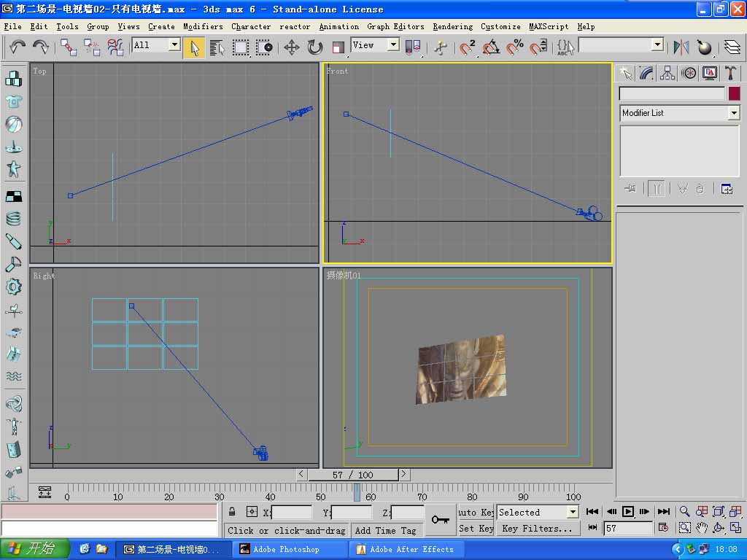Toggle the Selection Lock padlock
Screen dimensions: 747x560
232,513
